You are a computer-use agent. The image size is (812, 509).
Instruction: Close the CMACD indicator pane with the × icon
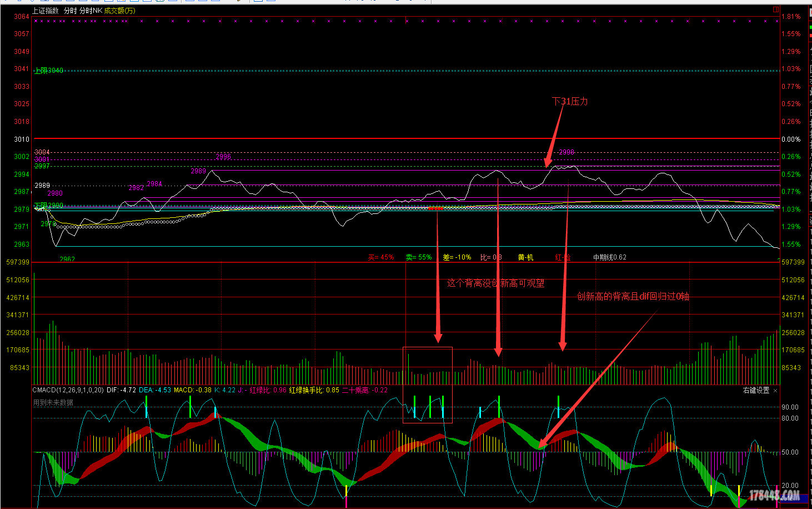click(775, 391)
